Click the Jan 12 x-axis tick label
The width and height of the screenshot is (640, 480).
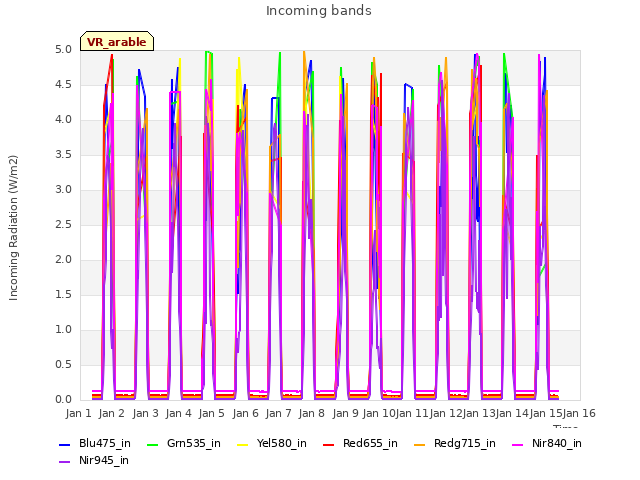(x=446, y=413)
